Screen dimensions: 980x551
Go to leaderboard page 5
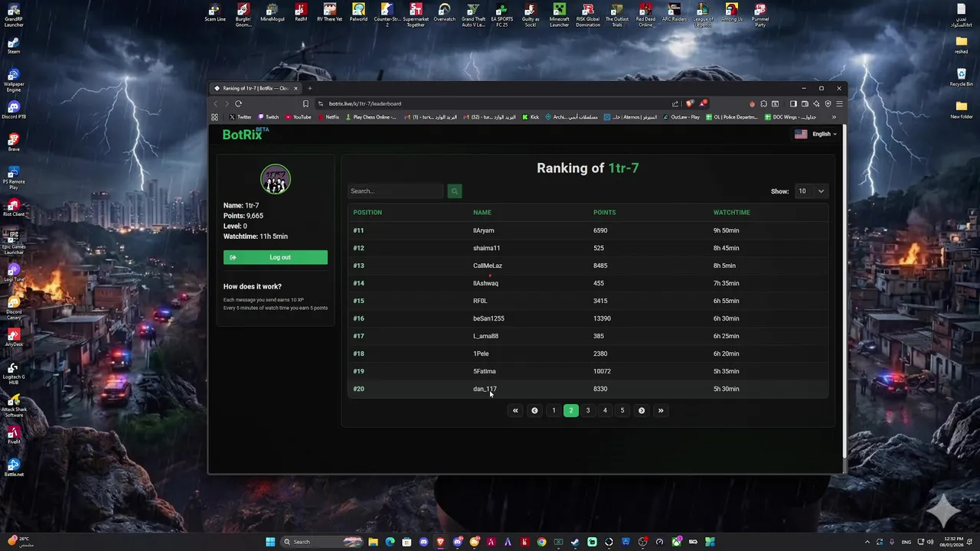[622, 411]
